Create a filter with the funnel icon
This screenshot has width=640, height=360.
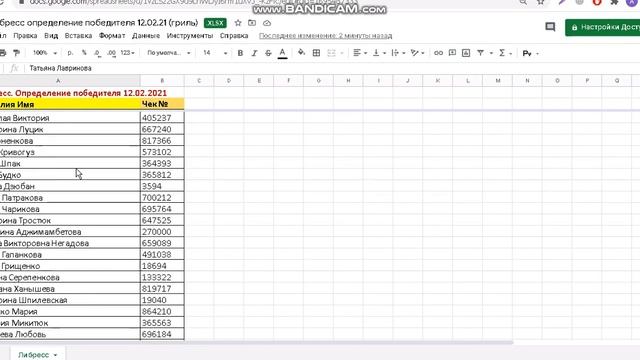tap(480, 53)
